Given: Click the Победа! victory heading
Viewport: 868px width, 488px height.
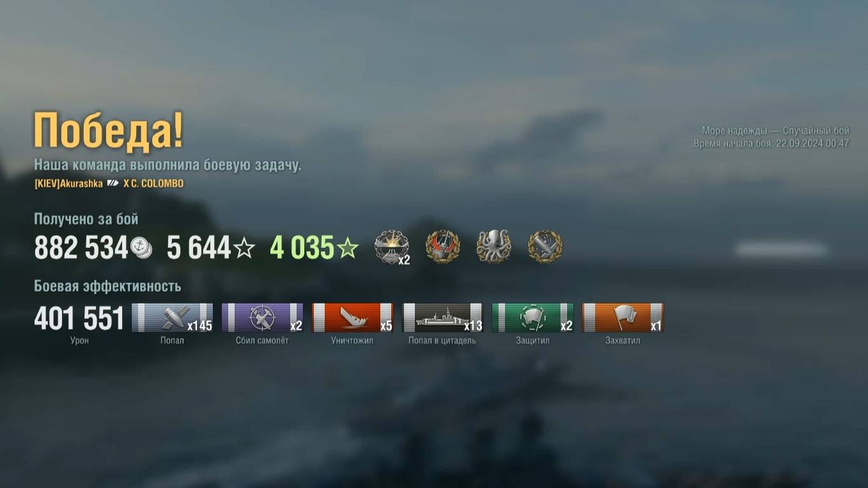Looking at the screenshot, I should coord(109,130).
